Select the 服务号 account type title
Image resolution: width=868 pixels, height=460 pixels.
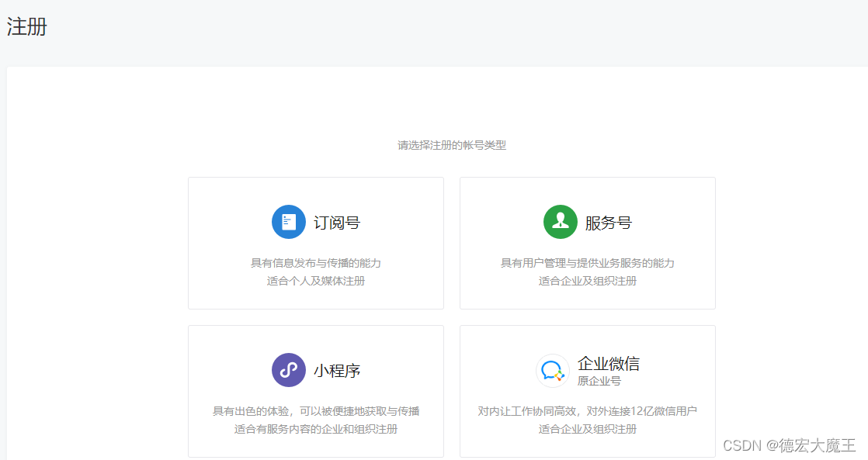click(609, 223)
